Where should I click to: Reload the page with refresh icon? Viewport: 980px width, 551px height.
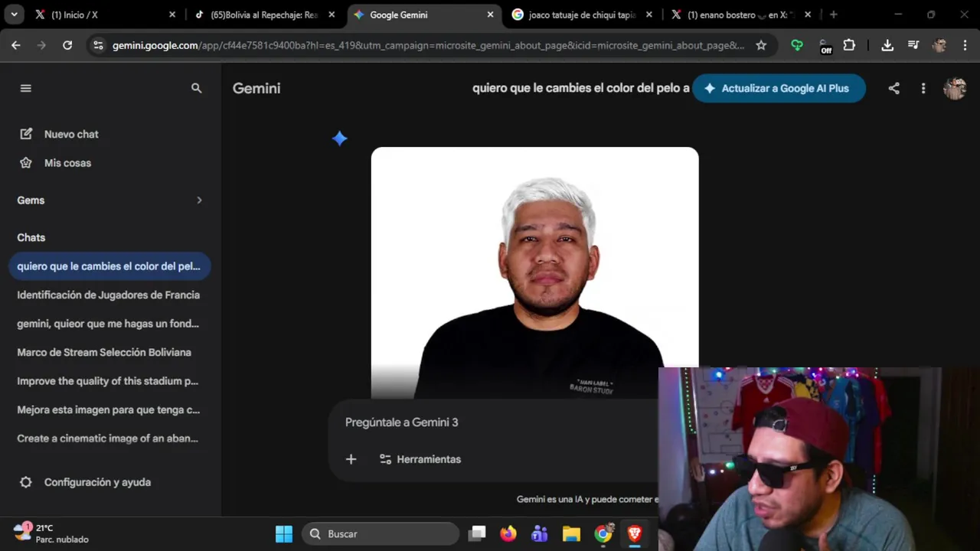67,45
